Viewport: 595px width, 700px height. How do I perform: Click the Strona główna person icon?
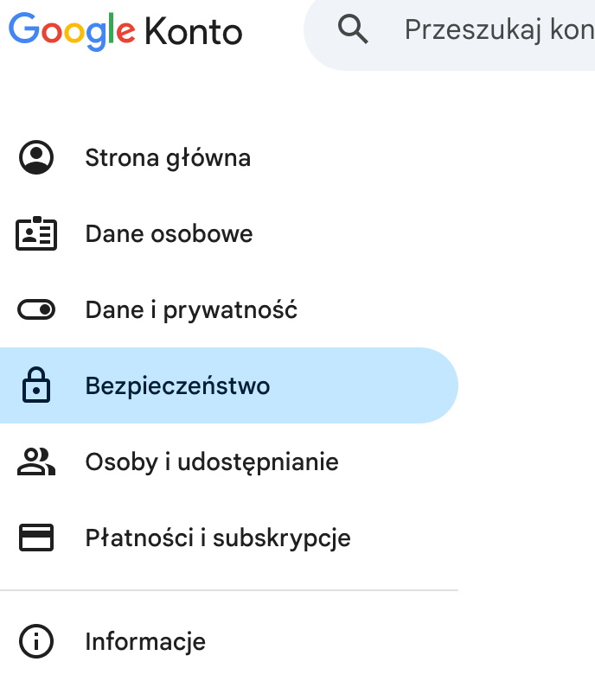pyautogui.click(x=35, y=158)
